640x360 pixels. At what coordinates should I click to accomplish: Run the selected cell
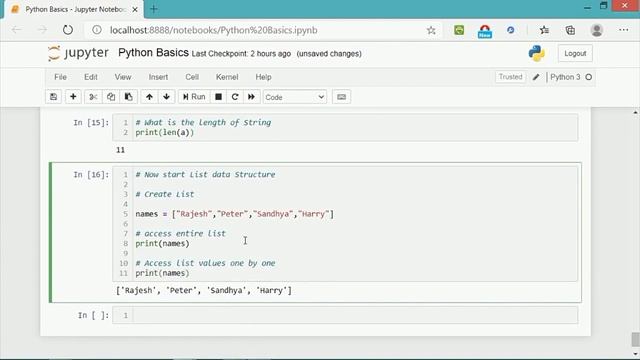194,97
